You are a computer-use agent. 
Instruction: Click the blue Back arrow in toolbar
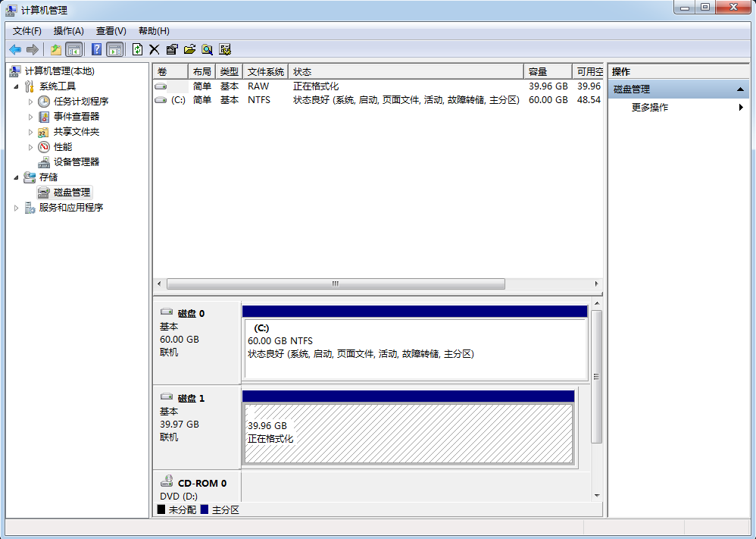point(14,49)
